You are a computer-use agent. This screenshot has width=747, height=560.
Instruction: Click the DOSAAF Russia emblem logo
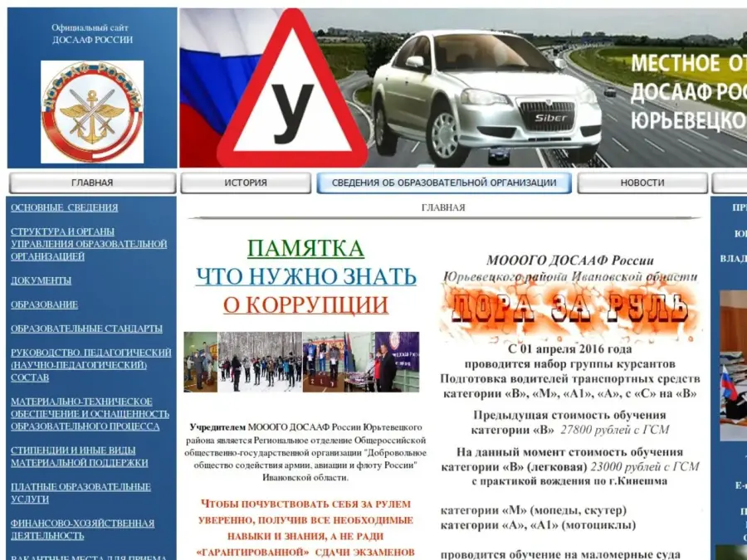[91, 112]
